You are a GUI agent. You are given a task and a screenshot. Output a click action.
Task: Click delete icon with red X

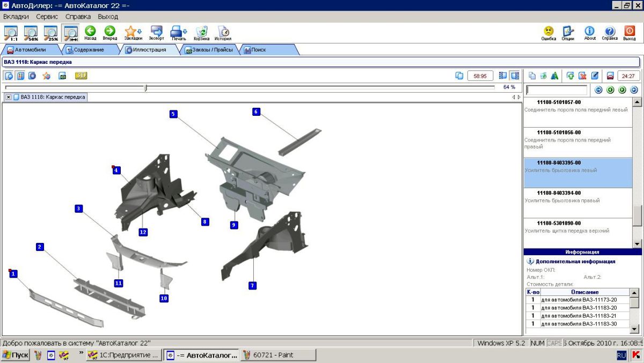582,76
